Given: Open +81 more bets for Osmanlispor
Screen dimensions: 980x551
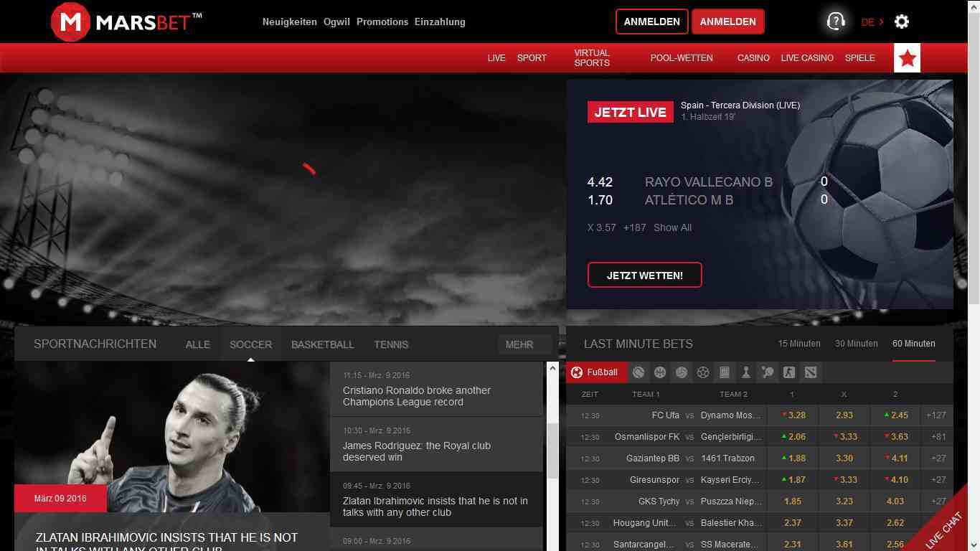Looking at the screenshot, I should point(938,436).
